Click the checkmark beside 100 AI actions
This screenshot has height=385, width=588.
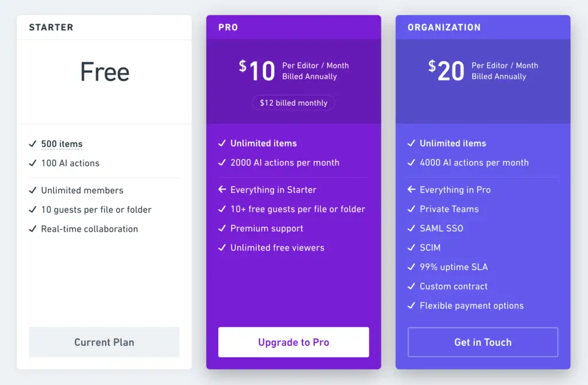point(33,163)
